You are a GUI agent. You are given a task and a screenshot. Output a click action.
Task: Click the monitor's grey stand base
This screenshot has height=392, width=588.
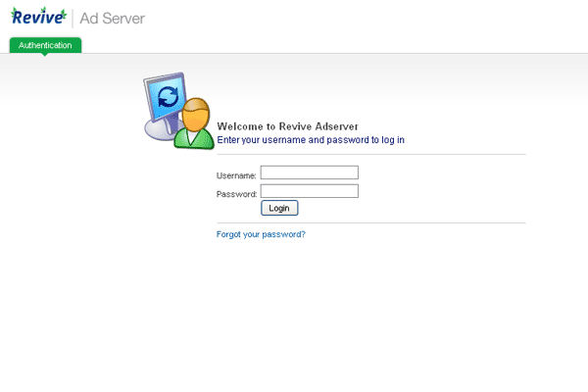(x=160, y=131)
